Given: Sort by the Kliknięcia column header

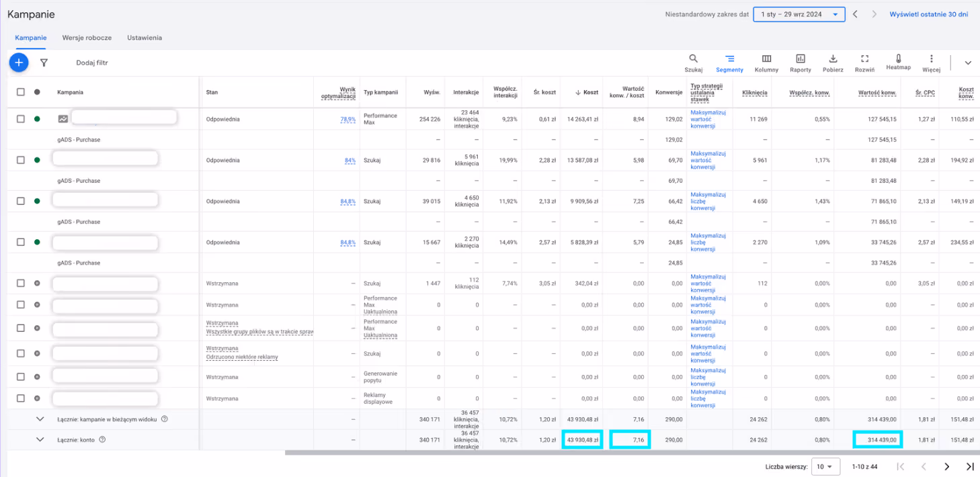Looking at the screenshot, I should (754, 93).
